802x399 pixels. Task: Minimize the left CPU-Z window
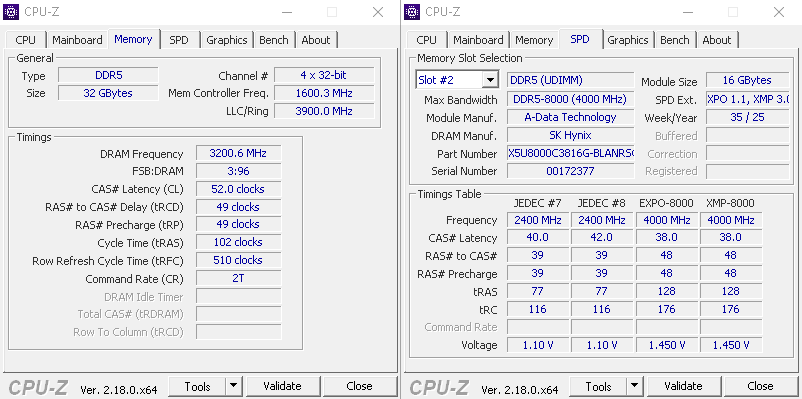pyautogui.click(x=286, y=12)
